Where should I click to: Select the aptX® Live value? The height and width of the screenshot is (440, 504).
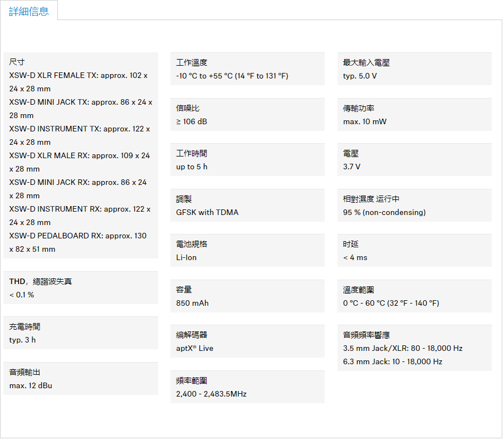195,349
